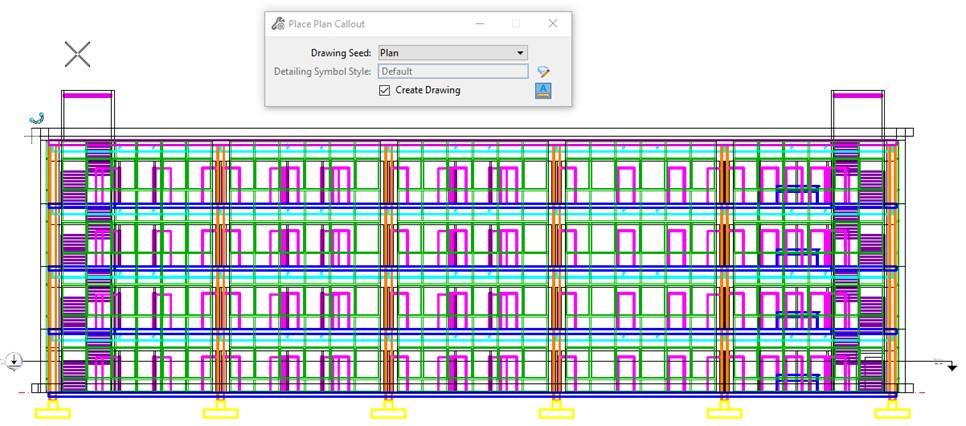Minimize the Place Plan Callout dialog
966x426 pixels.
pos(479,24)
